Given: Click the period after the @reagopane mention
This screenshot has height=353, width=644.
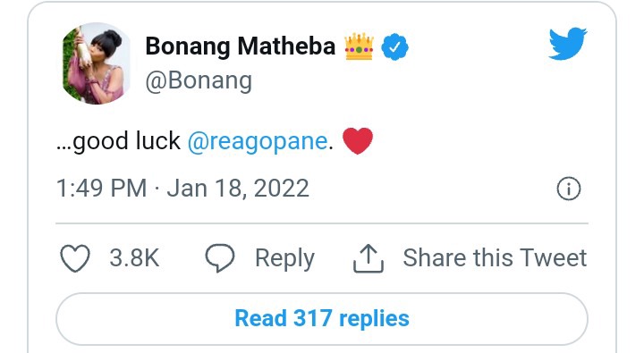Looking at the screenshot, I should tap(331, 148).
